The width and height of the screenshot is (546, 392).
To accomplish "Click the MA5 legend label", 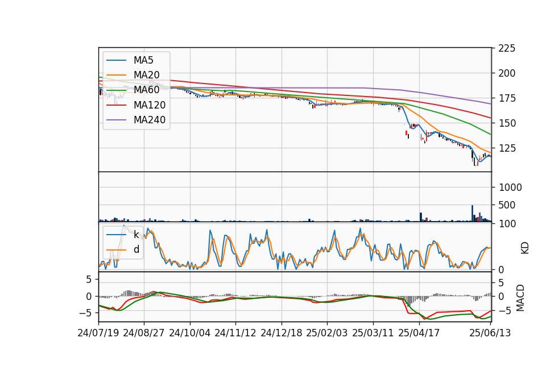I will [x=143, y=60].
